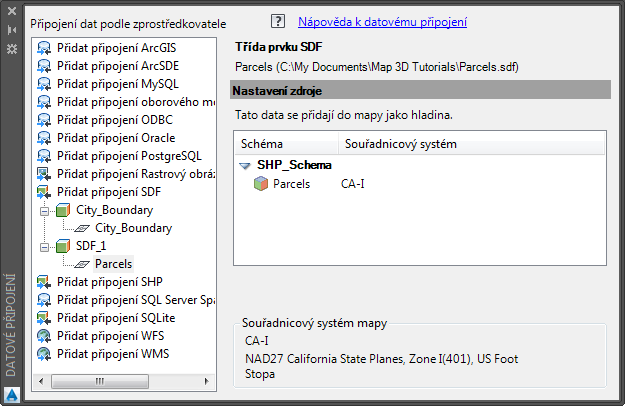Collapse the SHP_Schema group triangle

tap(245, 165)
